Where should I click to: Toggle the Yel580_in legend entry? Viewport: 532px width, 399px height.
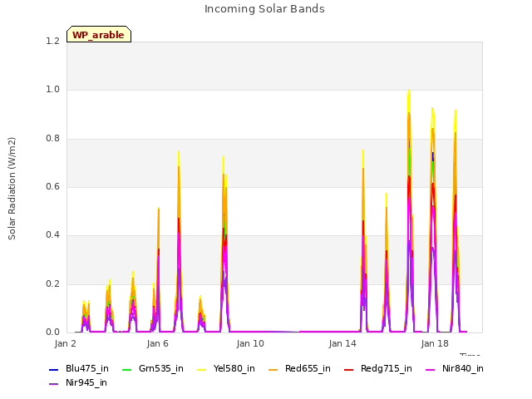[226, 369]
